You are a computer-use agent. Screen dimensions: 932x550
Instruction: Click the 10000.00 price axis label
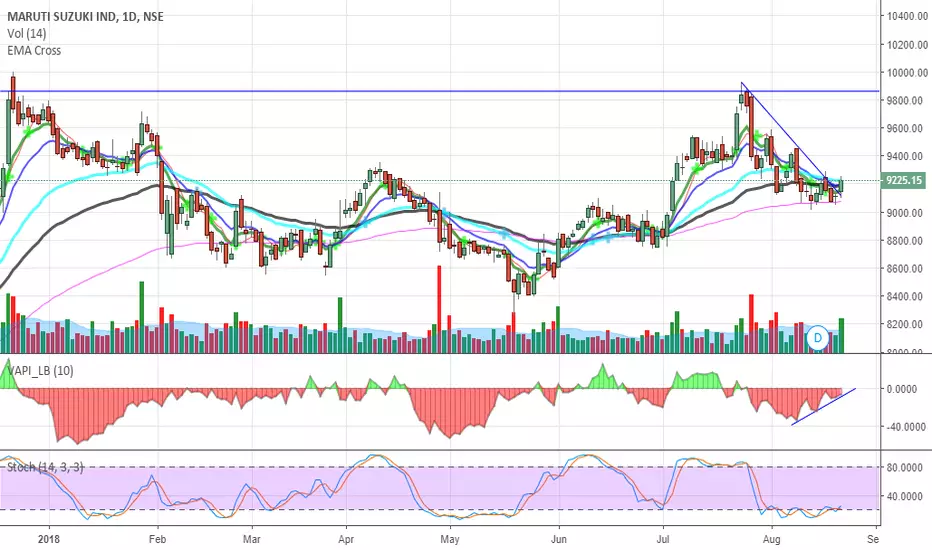pyautogui.click(x=907, y=73)
